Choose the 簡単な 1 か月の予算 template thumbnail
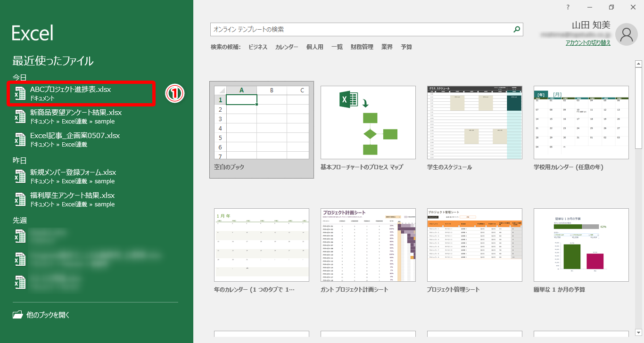The image size is (644, 343). tap(581, 245)
